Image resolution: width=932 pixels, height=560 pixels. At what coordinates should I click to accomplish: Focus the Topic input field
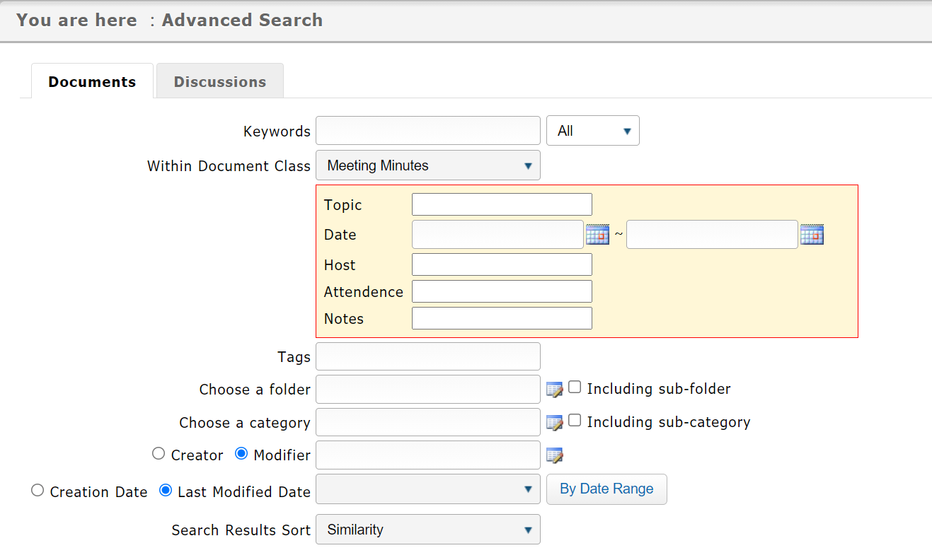tap(501, 204)
